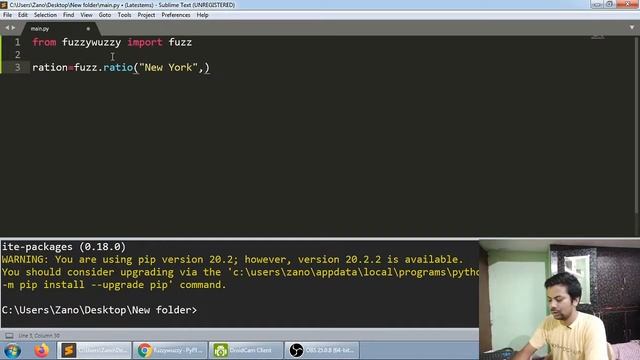Viewport: 640px width, 360px height.
Task: Click the ite-packages (0.18.0) terminal line
Action: coord(64,247)
